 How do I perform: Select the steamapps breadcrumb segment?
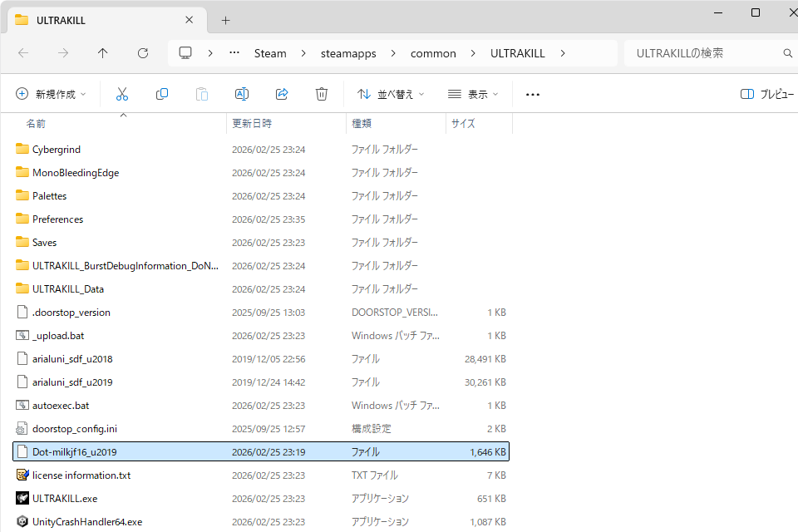pos(348,53)
